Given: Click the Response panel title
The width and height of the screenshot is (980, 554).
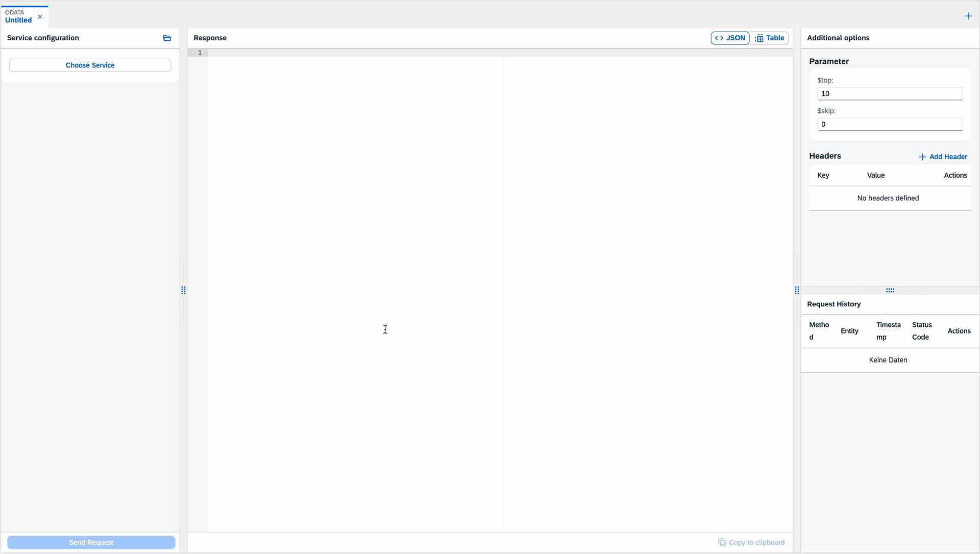Looking at the screenshot, I should 210,38.
